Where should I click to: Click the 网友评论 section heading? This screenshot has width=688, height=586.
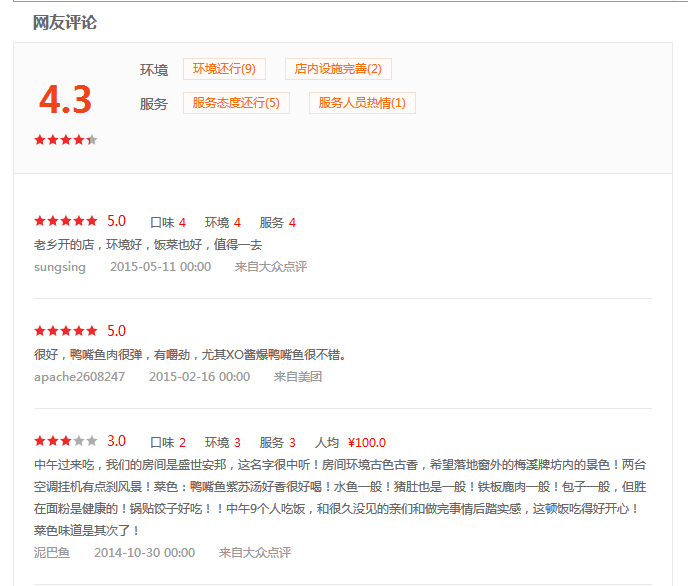click(x=65, y=22)
